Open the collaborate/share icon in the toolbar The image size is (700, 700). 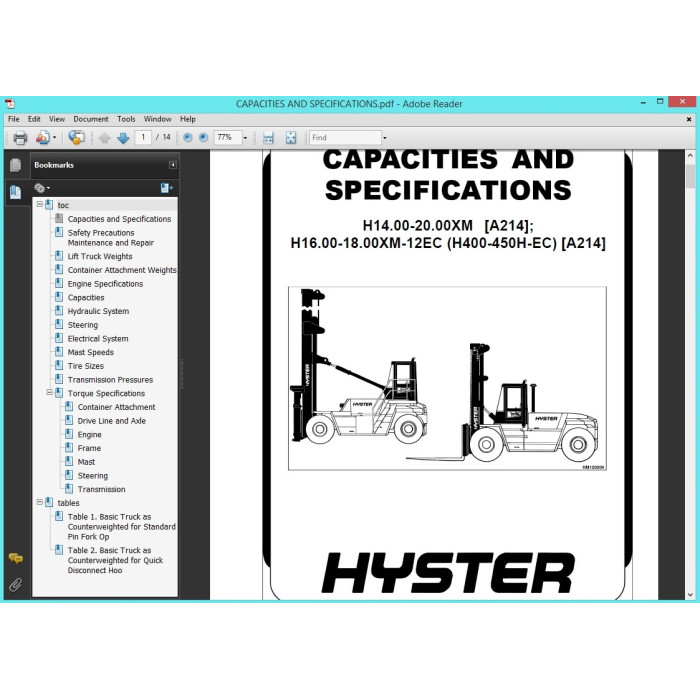(x=43, y=138)
